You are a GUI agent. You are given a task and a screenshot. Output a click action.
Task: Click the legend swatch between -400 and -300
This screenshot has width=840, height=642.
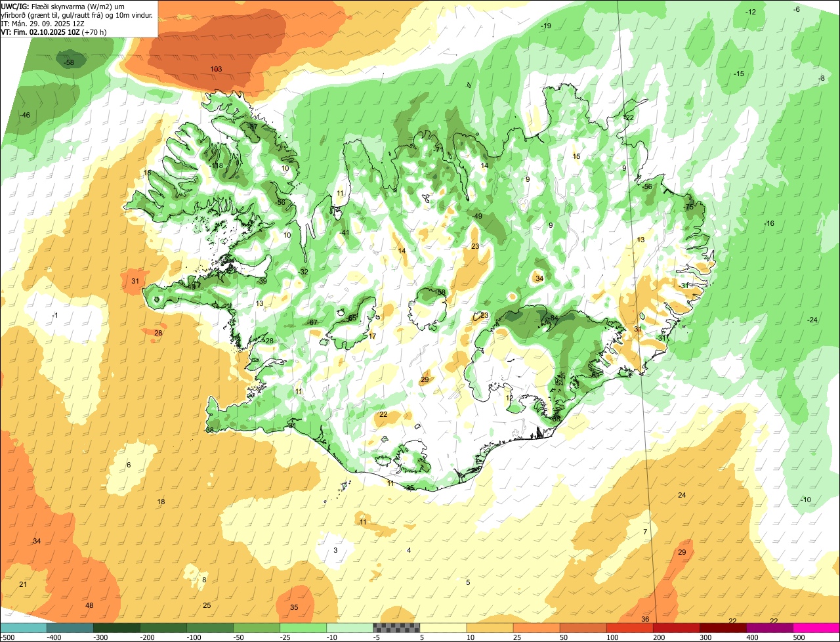click(70, 628)
